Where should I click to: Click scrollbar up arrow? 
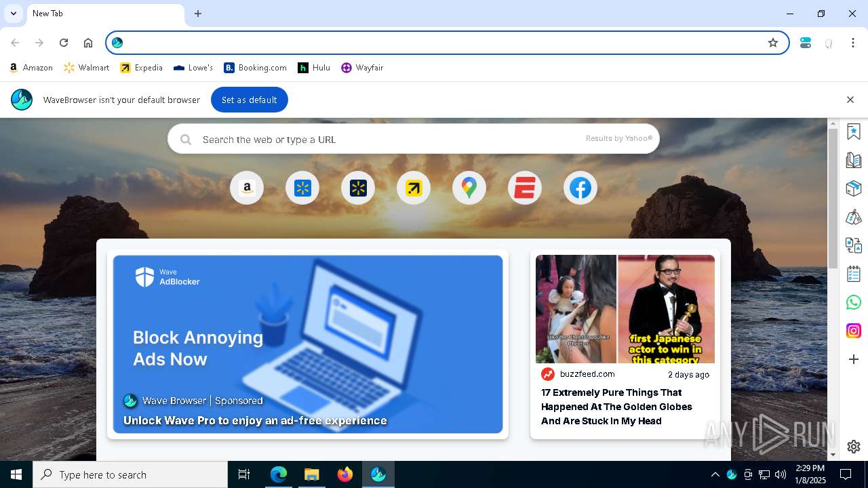(833, 123)
